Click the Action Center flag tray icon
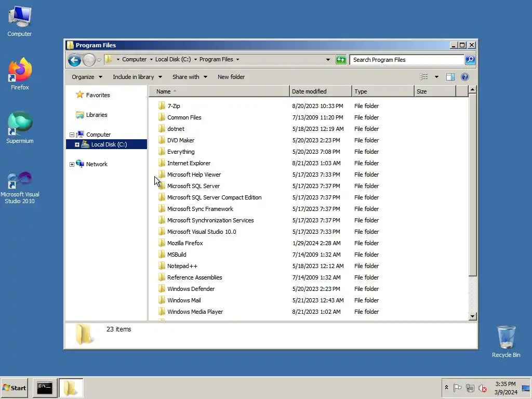 tap(457, 388)
